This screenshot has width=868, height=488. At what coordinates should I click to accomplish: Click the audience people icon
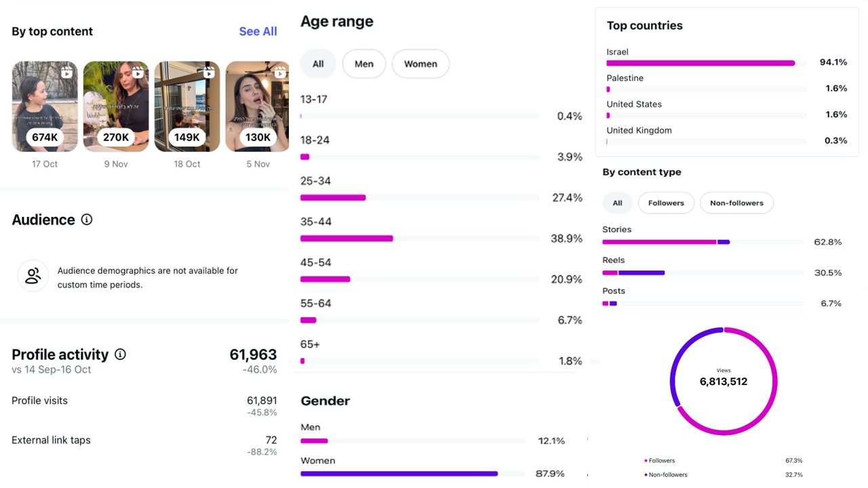pos(33,276)
